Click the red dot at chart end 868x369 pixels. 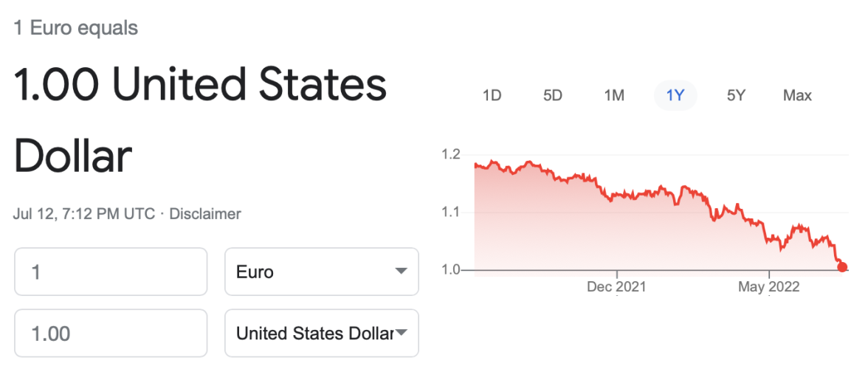pos(843,267)
